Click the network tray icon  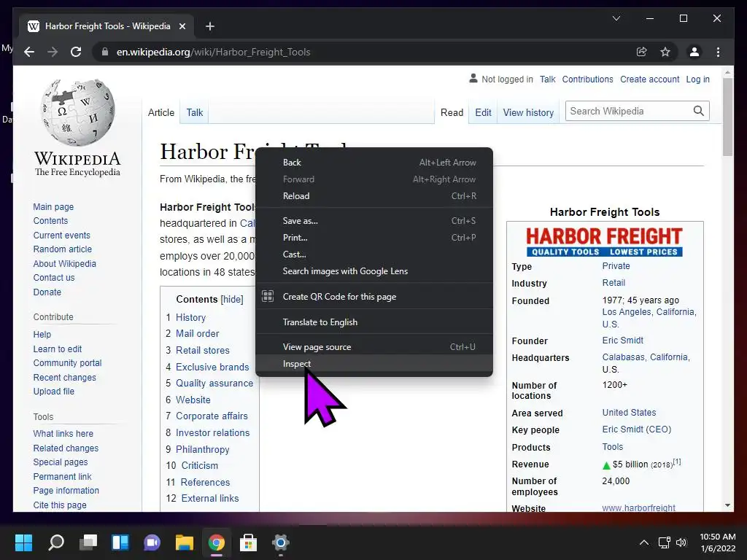click(664, 542)
